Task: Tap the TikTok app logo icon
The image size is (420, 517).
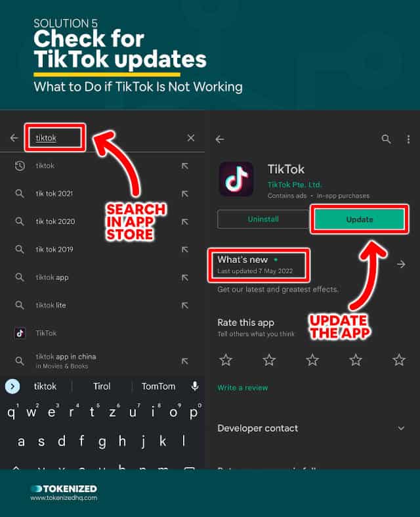Action: (236, 179)
